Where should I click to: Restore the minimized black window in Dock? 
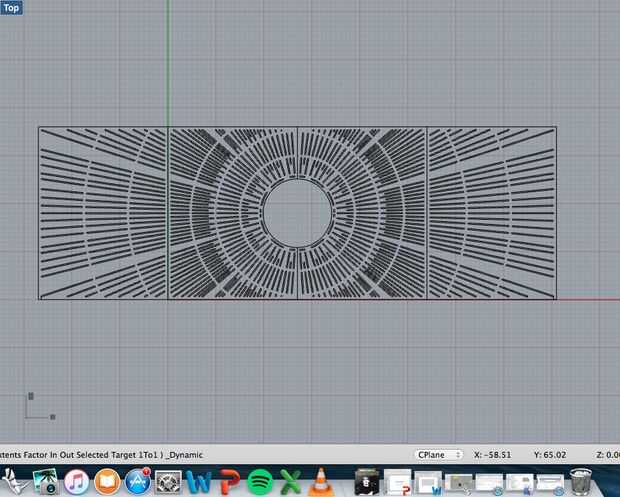pos(367,482)
